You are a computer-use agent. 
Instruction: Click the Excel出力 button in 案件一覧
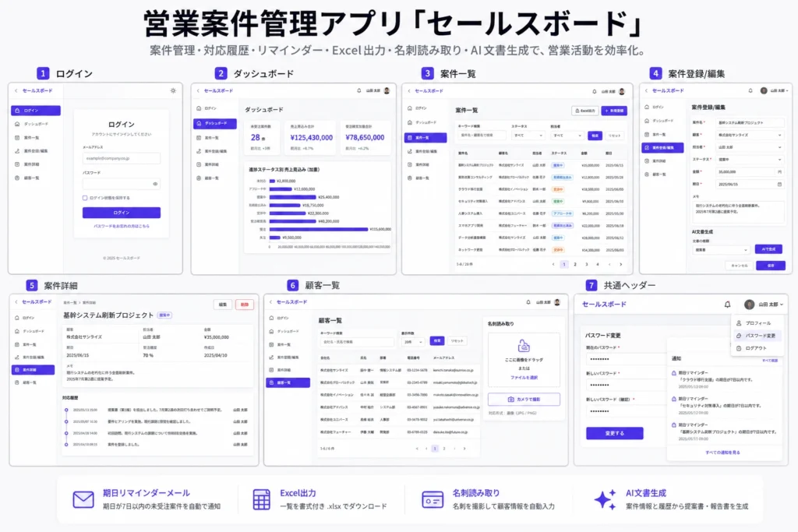click(584, 111)
